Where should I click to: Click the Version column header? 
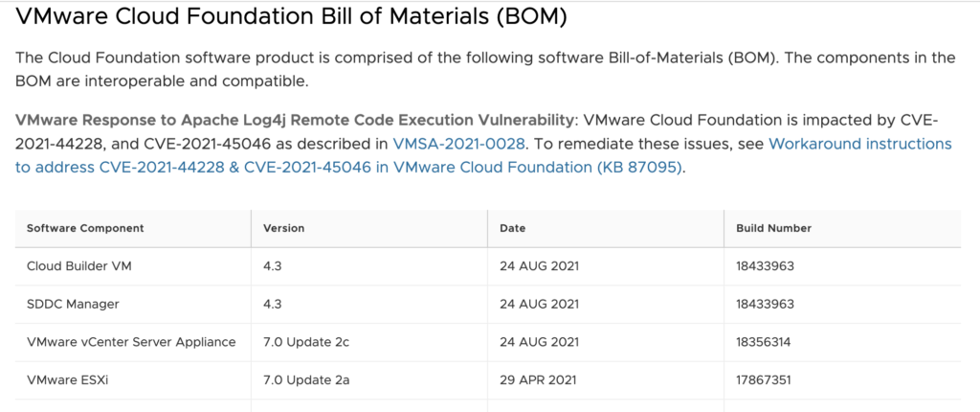284,228
